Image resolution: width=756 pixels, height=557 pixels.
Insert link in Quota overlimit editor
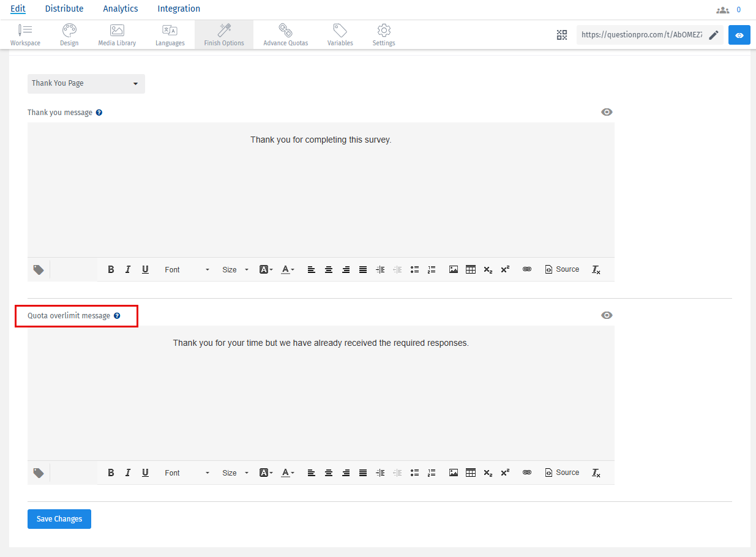point(527,473)
